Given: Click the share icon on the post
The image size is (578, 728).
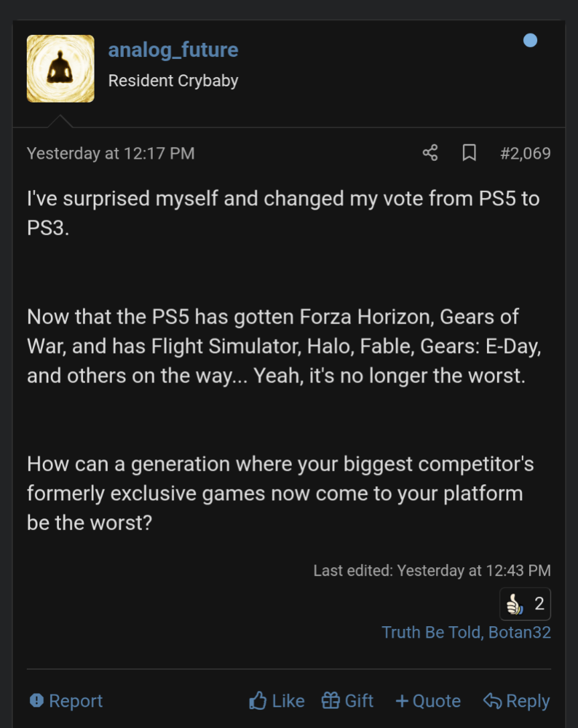Looking at the screenshot, I should click(x=430, y=153).
